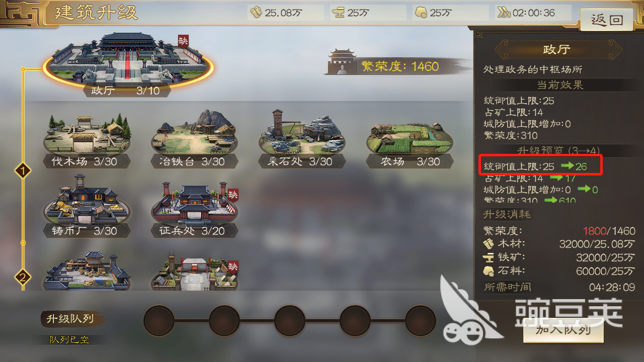644x362 pixels.
Task: Click the 缺 badge on 征兵处
Action: pyautogui.click(x=233, y=195)
